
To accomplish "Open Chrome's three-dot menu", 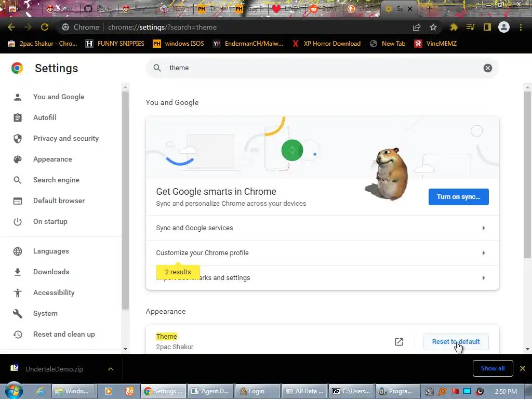I will tap(521, 27).
